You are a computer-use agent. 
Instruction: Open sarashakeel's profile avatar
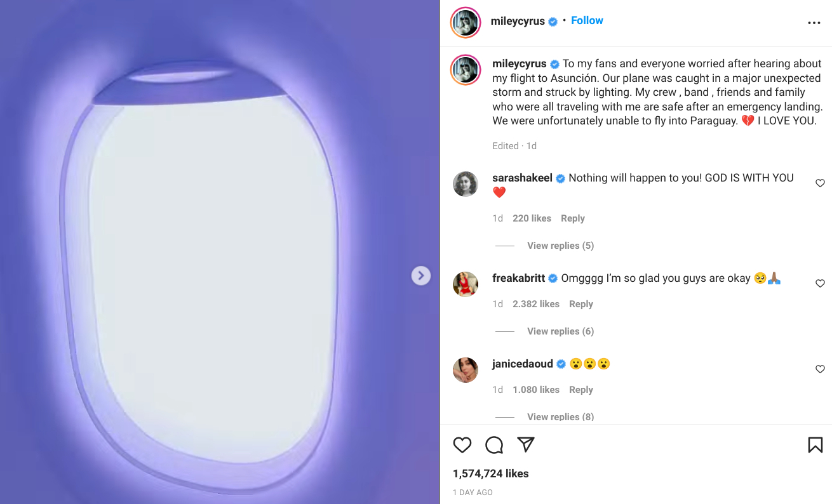pyautogui.click(x=466, y=184)
